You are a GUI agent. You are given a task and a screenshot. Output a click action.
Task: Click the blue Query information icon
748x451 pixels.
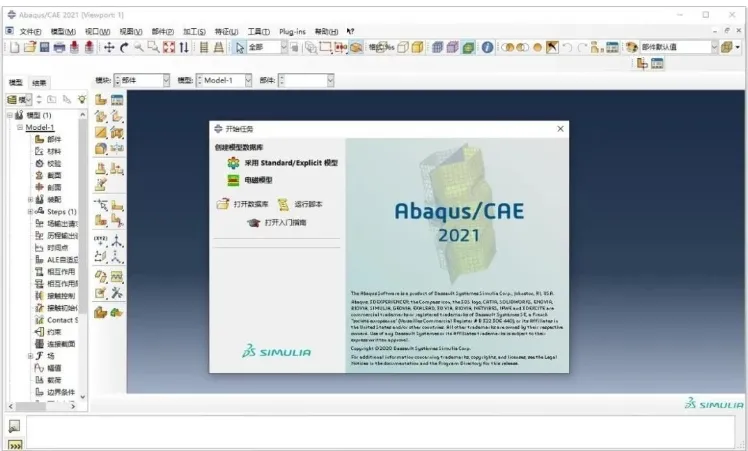tap(487, 47)
